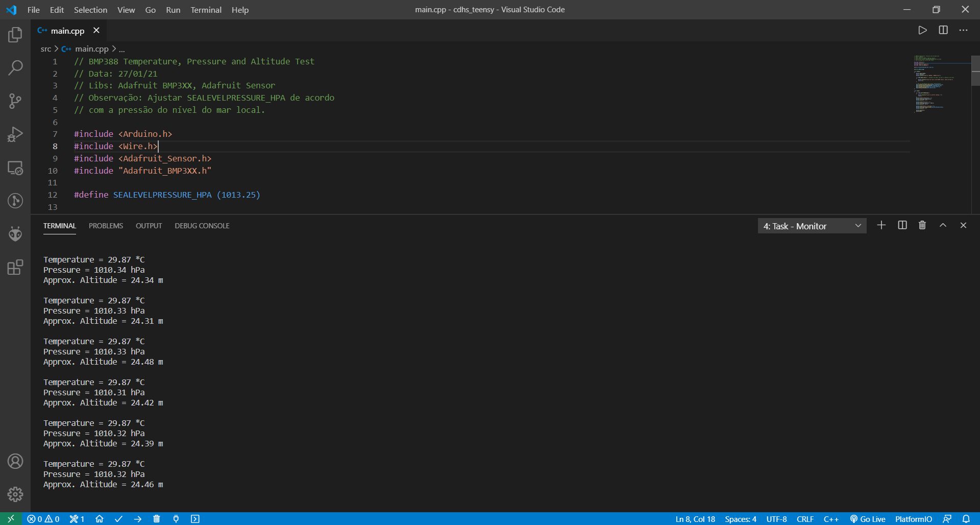Change end of line sequence CRLF
Viewport: 980px width, 525px height.
coord(805,519)
